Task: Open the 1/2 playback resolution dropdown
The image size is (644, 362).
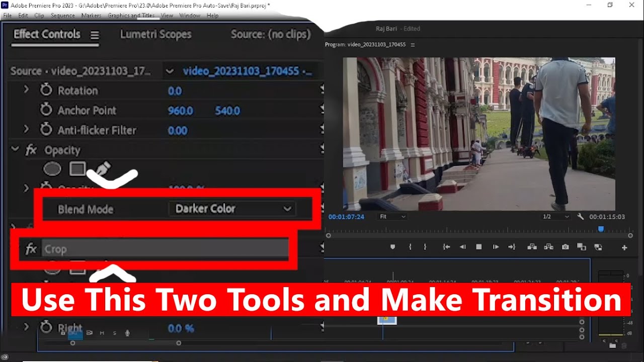Action: point(556,217)
